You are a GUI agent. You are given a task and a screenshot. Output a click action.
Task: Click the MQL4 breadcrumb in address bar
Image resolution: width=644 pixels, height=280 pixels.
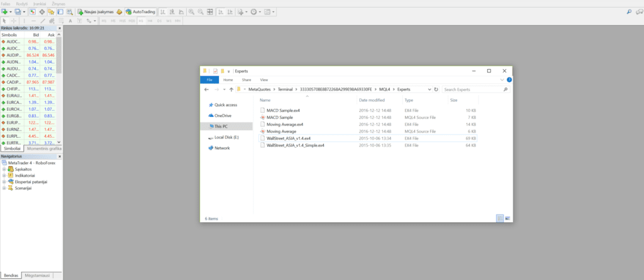tap(384, 89)
